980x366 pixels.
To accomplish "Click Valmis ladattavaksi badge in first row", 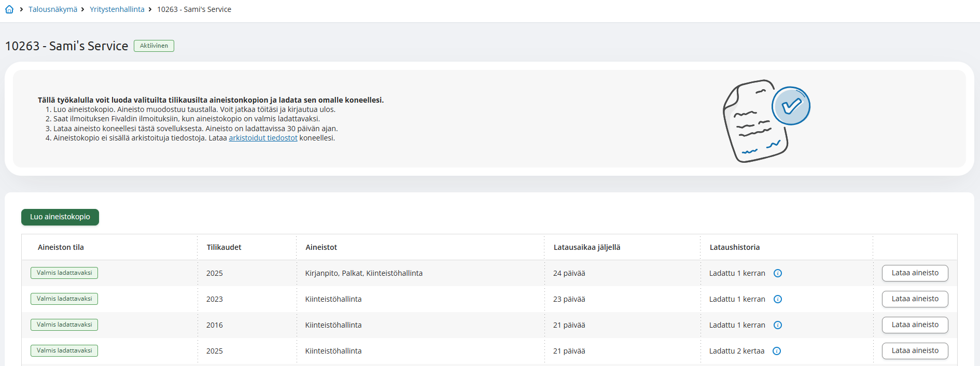I will point(64,273).
